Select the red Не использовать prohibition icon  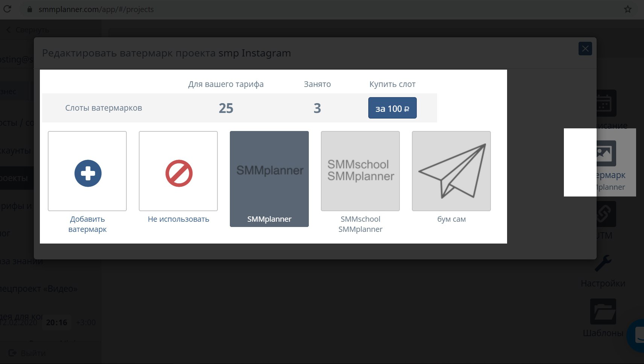pyautogui.click(x=179, y=173)
